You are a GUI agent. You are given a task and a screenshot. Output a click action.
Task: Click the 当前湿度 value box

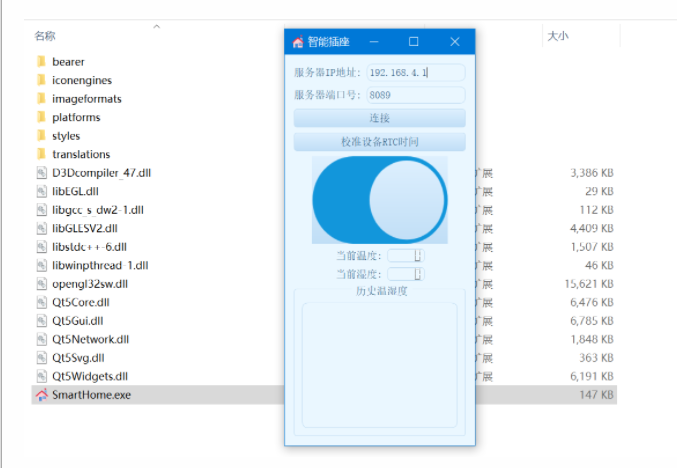pyautogui.click(x=406, y=274)
